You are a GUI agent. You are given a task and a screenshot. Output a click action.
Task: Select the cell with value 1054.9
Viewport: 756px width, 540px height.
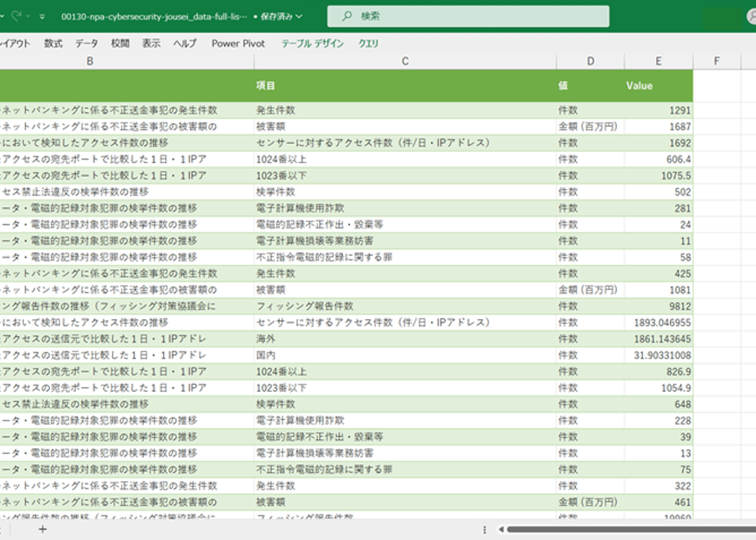659,389
